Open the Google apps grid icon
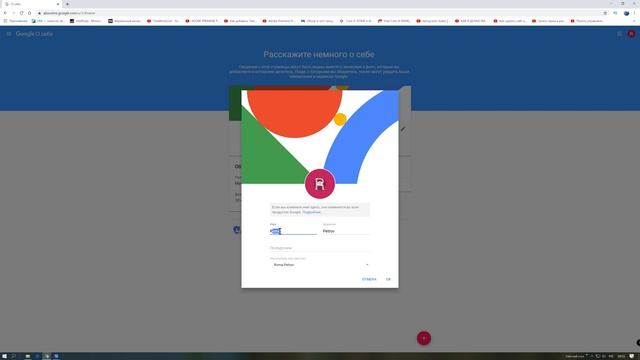This screenshot has height=360, width=640. click(619, 34)
